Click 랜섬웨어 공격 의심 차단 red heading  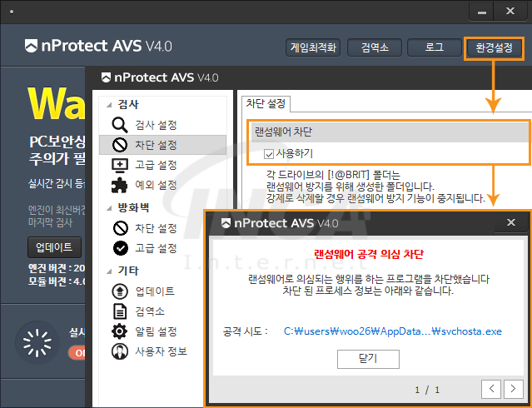tap(369, 254)
